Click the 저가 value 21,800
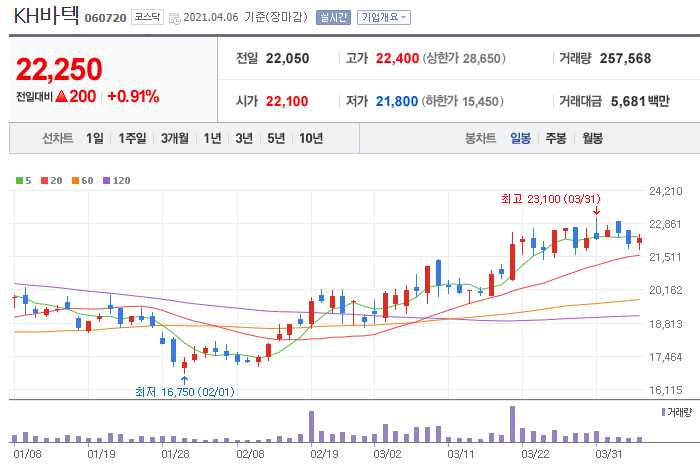 (396, 101)
